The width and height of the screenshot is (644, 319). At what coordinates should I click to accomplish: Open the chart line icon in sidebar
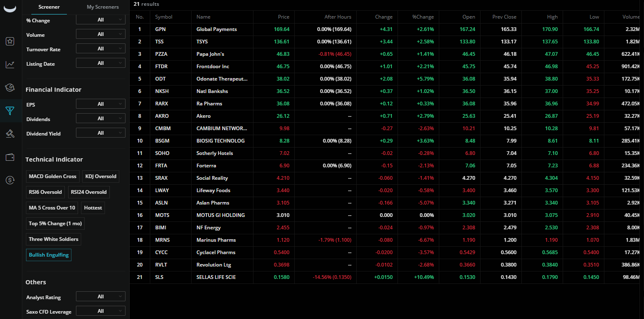[10, 64]
